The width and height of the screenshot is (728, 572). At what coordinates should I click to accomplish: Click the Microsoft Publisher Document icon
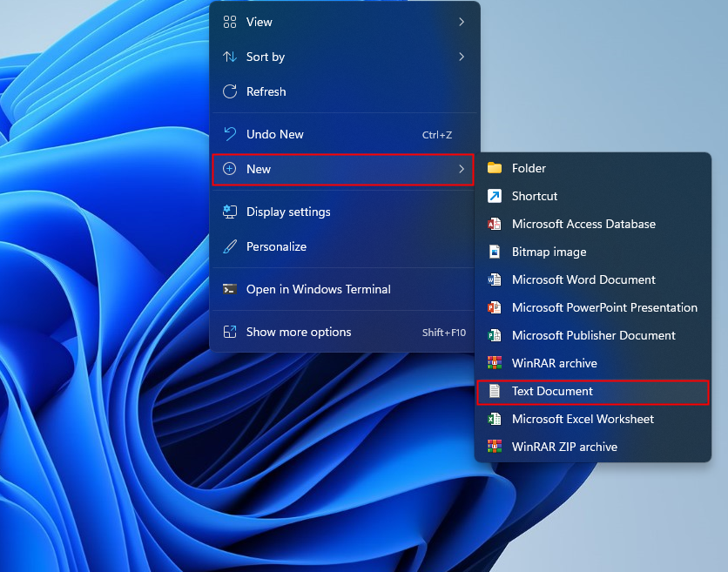pos(496,335)
